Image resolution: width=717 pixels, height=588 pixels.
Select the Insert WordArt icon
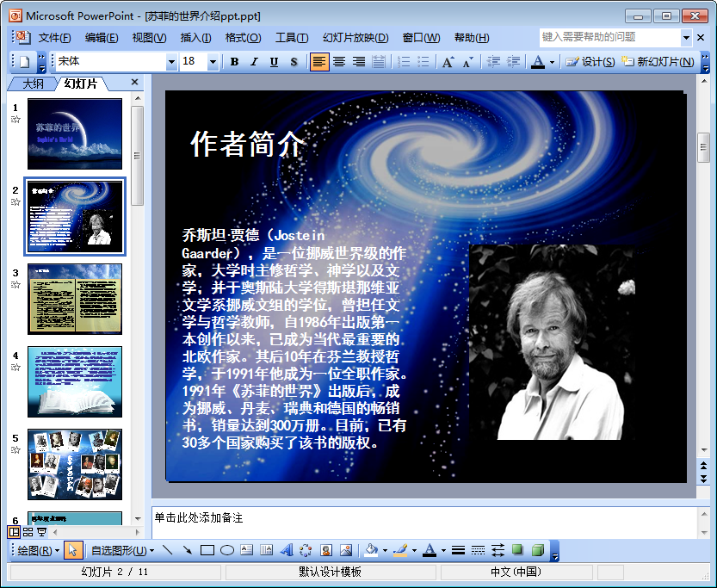pos(287,550)
